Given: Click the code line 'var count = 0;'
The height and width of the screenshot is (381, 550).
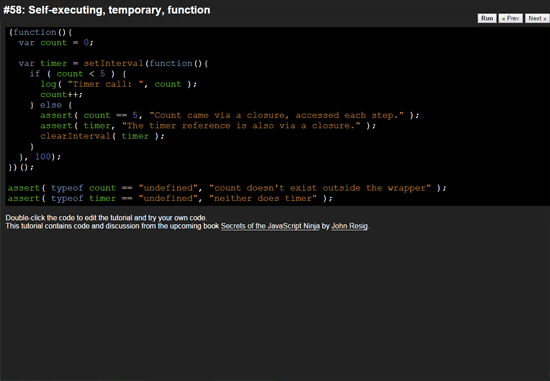Looking at the screenshot, I should click(x=56, y=43).
